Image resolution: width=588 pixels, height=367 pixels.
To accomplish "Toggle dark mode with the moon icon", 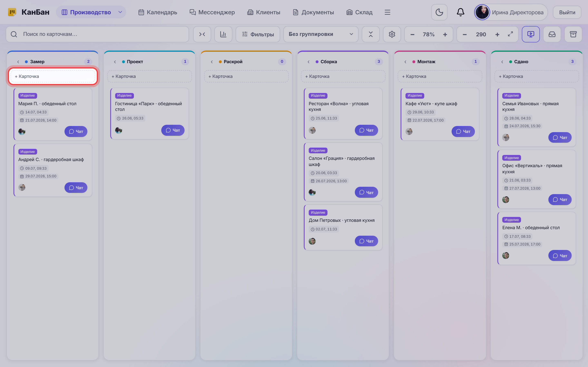I will click(439, 12).
